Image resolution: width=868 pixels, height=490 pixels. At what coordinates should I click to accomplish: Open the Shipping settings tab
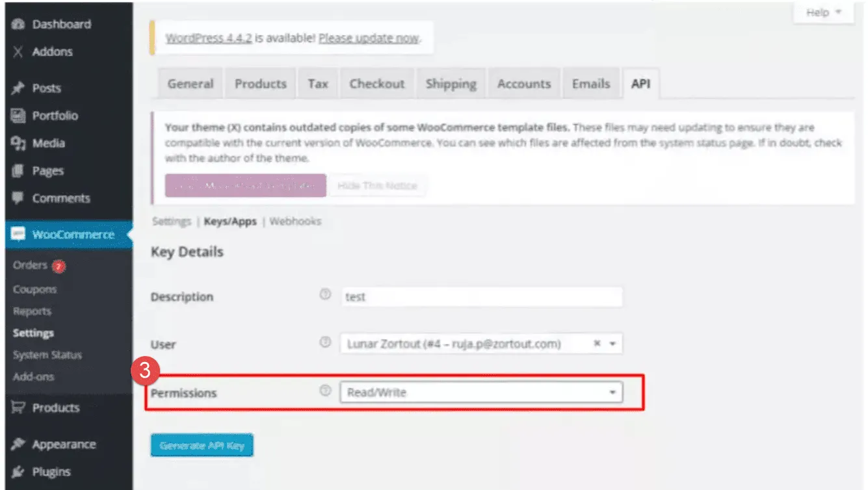click(x=451, y=84)
